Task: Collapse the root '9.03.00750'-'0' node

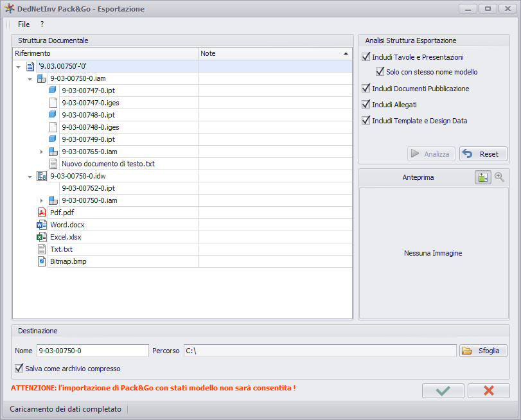Action: [18, 67]
